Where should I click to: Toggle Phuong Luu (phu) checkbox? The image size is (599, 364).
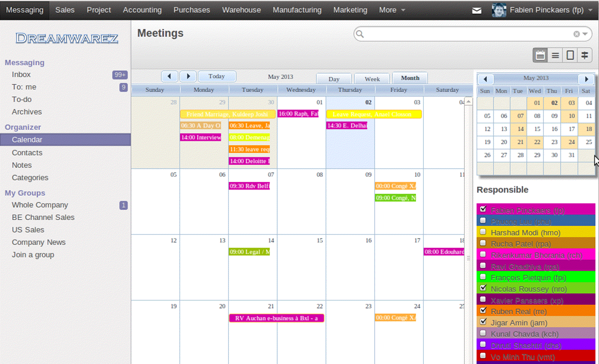(x=483, y=220)
